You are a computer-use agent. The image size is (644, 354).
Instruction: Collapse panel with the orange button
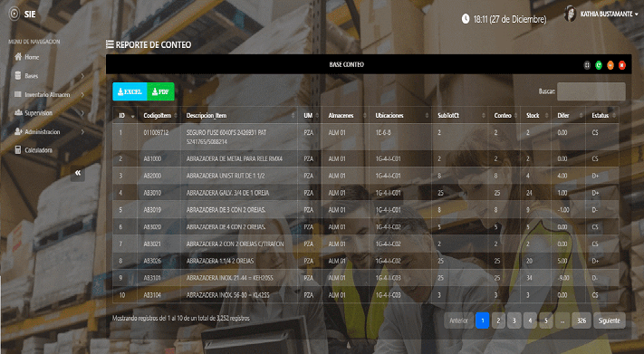(x=610, y=65)
